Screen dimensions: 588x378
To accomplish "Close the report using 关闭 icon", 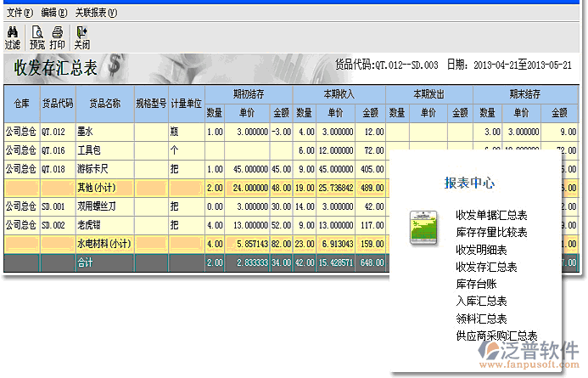I will pyautogui.click(x=81, y=37).
